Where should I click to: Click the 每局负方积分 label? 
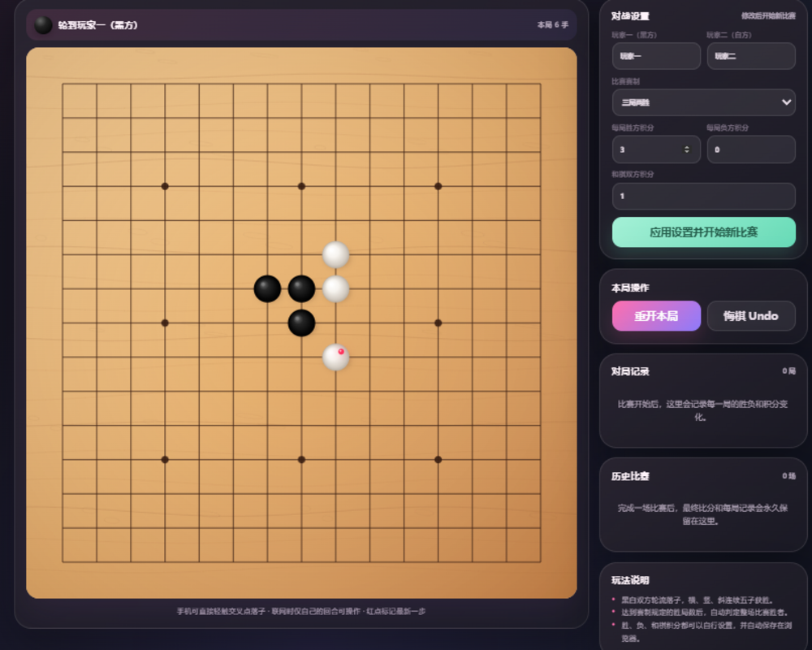pyautogui.click(x=727, y=128)
